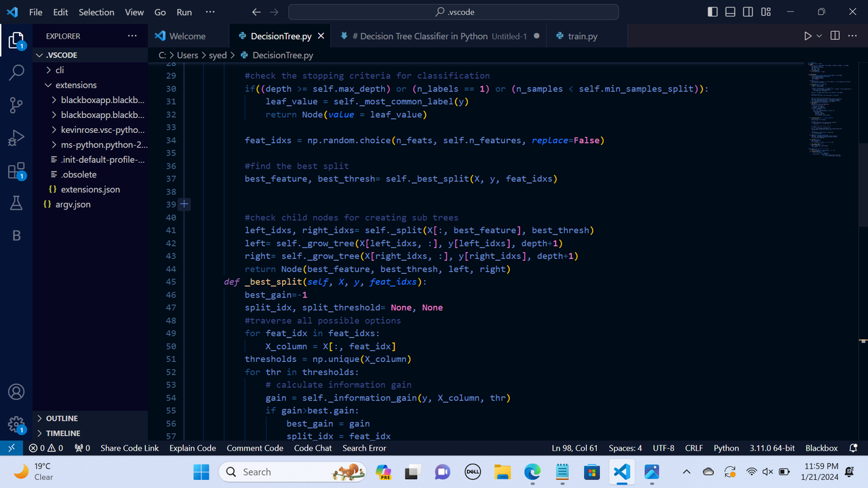The width and height of the screenshot is (868, 488).
Task: Click Search Error in status bar
Action: point(364,448)
